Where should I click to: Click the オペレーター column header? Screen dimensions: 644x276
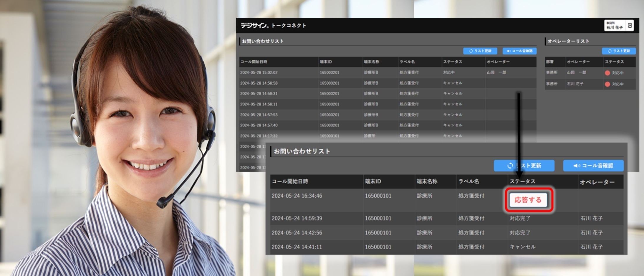pyautogui.click(x=598, y=181)
